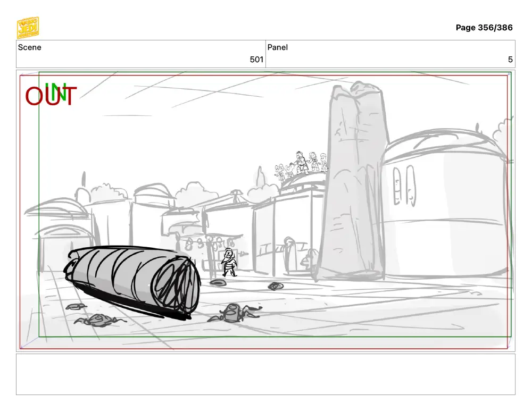The image size is (532, 411).
Task: Click the scene number '501'
Action: (x=256, y=60)
